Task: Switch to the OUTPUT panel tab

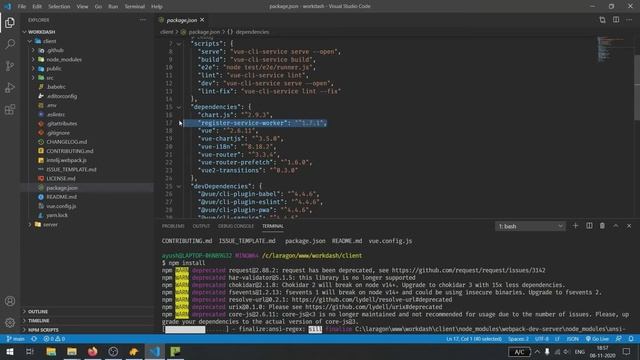Action: 201,226
